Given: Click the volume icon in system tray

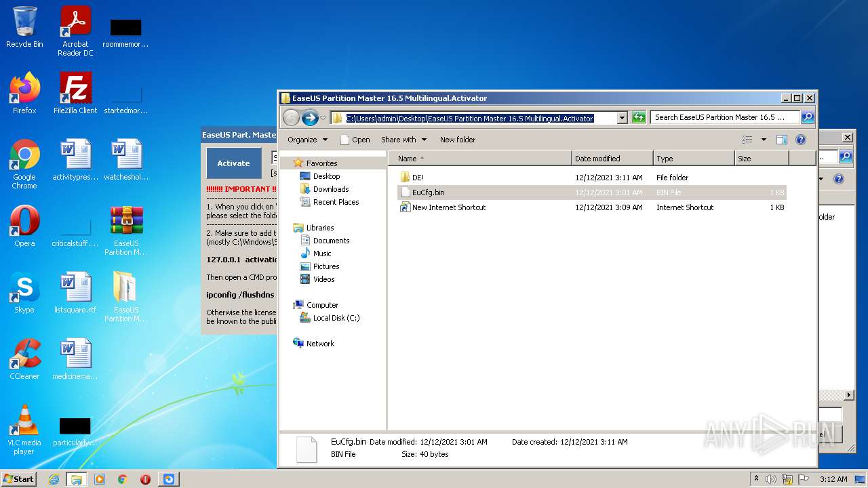Looking at the screenshot, I should (x=771, y=479).
